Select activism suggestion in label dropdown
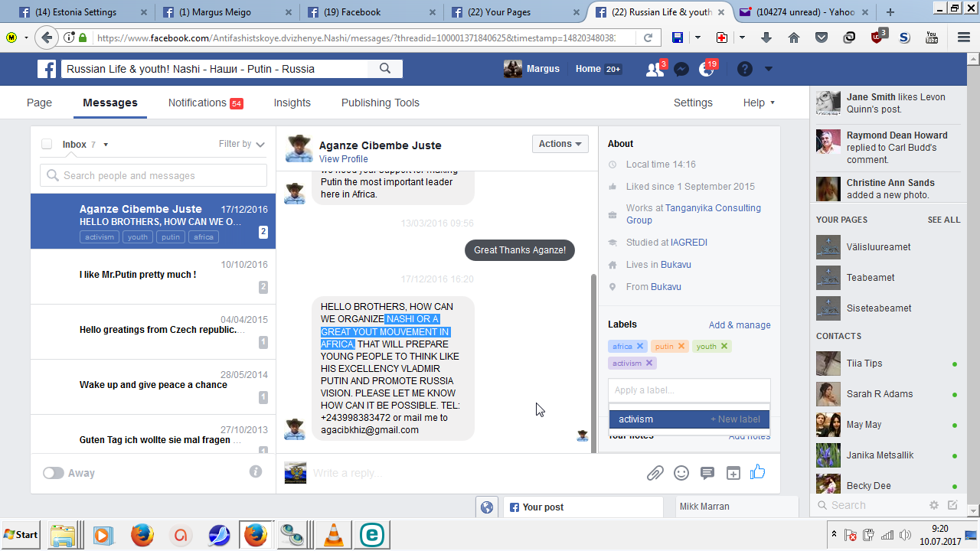The image size is (980, 551). 689,419
